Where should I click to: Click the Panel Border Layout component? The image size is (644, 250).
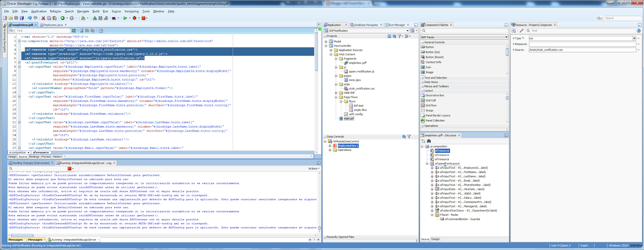point(438,116)
